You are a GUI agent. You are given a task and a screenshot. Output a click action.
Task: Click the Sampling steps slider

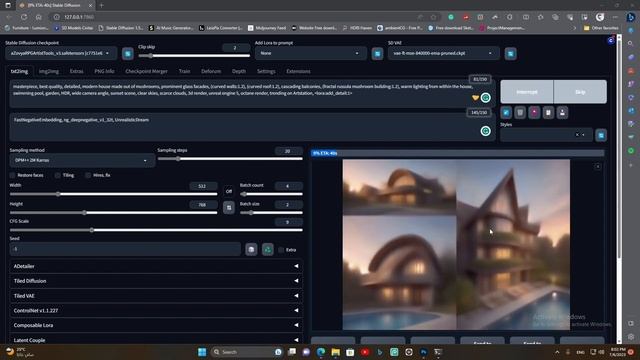230,159
